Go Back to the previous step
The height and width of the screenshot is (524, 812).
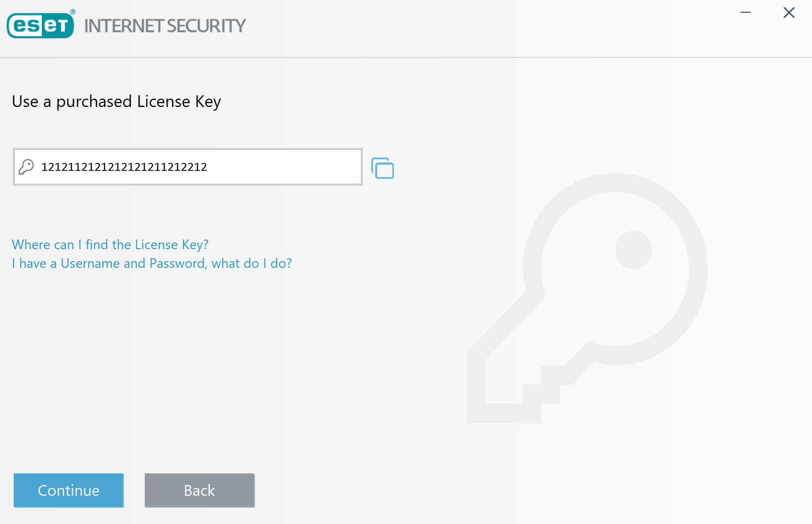(x=199, y=490)
